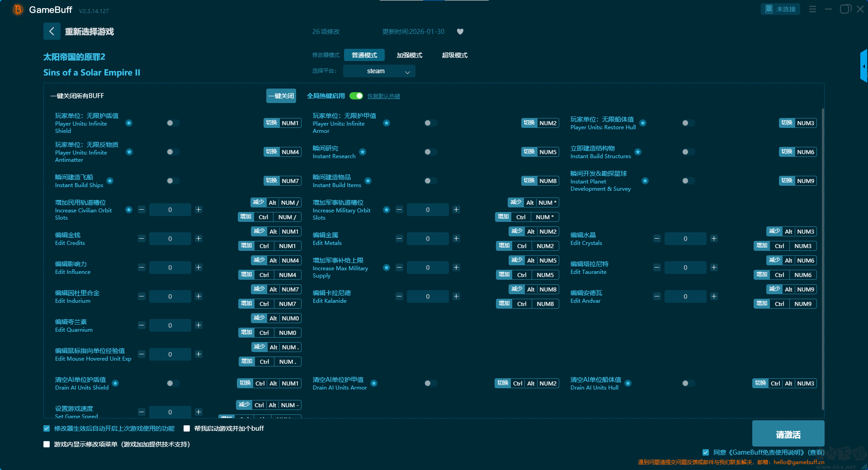Click the heart favorite icon

click(x=460, y=32)
